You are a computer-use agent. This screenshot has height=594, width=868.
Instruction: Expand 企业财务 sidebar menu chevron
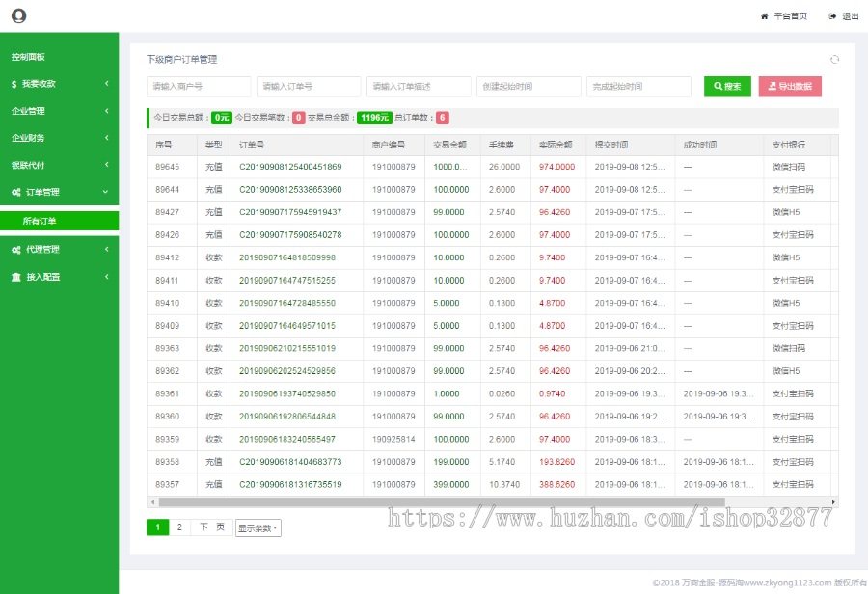coord(107,138)
